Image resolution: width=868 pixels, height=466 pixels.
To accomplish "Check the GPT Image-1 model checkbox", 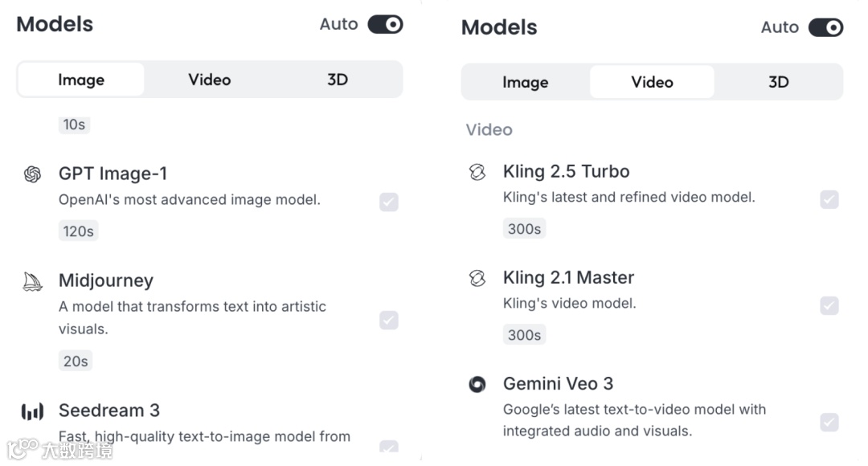I will tap(389, 202).
